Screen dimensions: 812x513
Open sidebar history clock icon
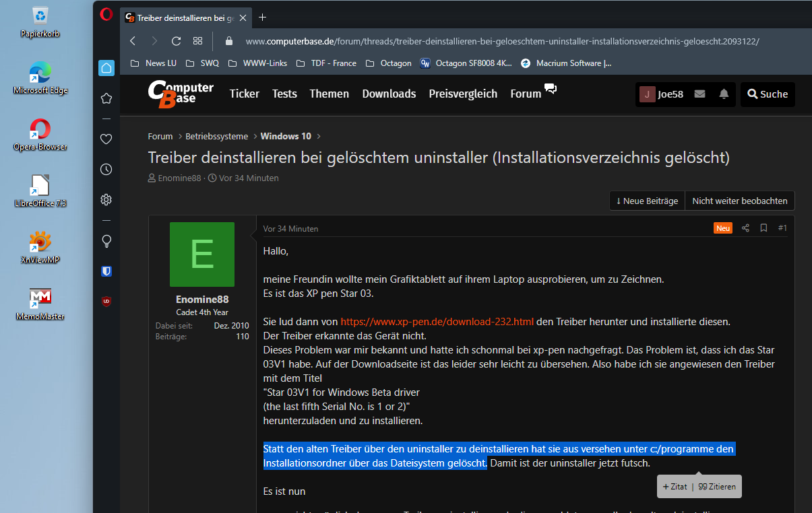[106, 170]
